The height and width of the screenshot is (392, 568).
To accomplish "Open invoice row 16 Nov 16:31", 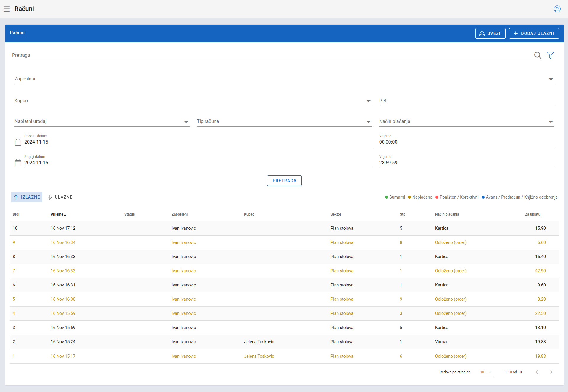I will tap(284, 285).
